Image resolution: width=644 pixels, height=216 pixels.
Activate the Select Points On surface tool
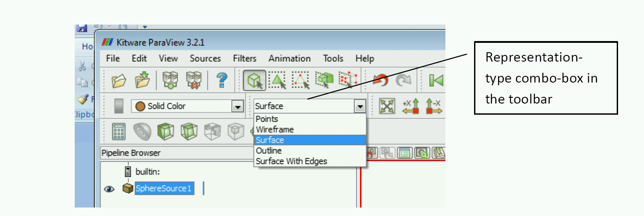(x=301, y=81)
